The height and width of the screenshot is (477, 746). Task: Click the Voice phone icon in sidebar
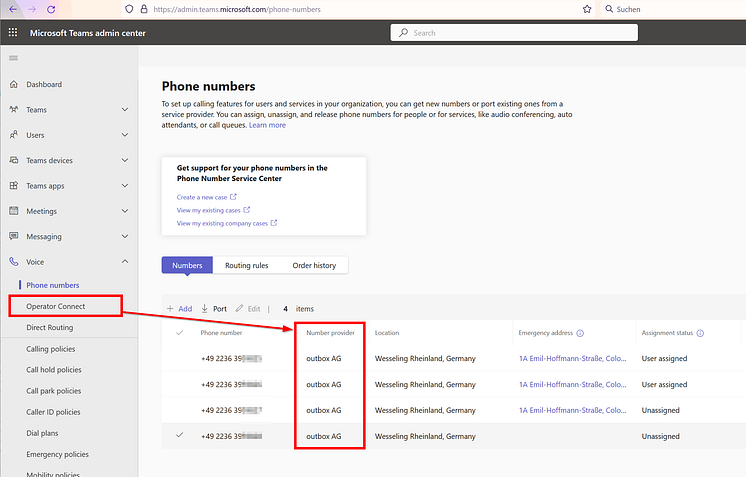14,262
